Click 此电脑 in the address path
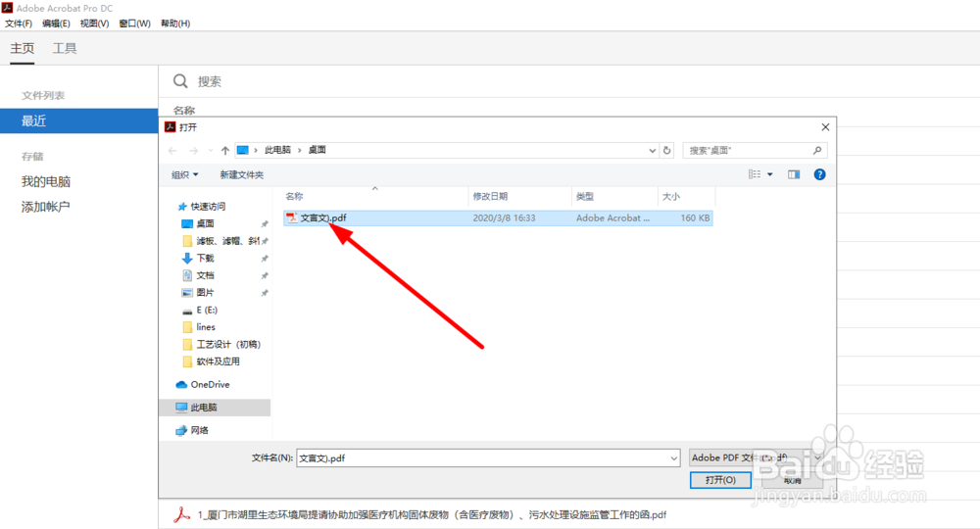 click(277, 150)
